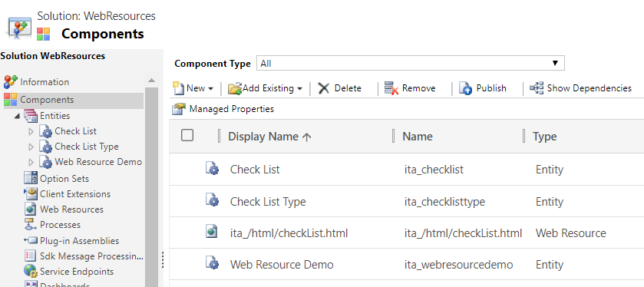Expand the Check List Type node
The height and width of the screenshot is (287, 644).
[31, 147]
